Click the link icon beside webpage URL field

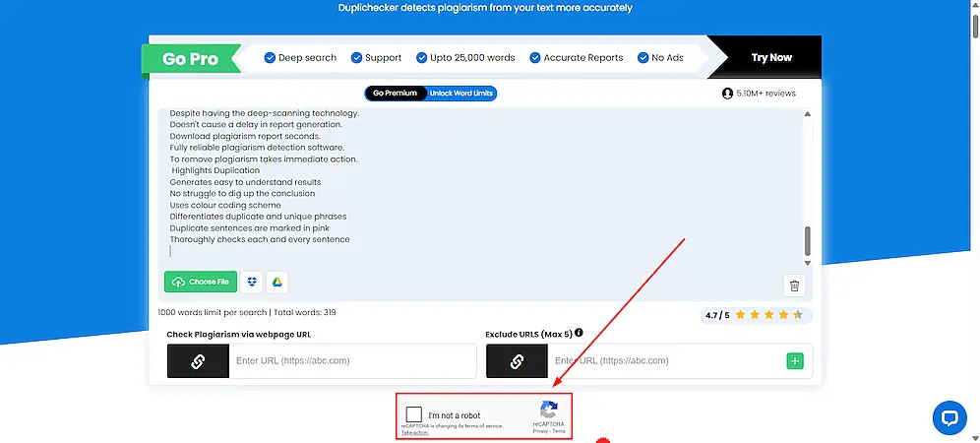[198, 361]
